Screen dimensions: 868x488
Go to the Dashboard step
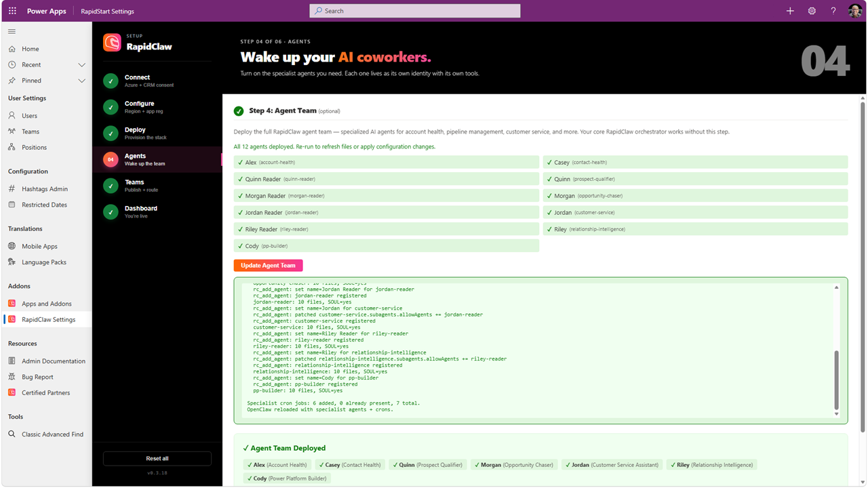click(157, 212)
